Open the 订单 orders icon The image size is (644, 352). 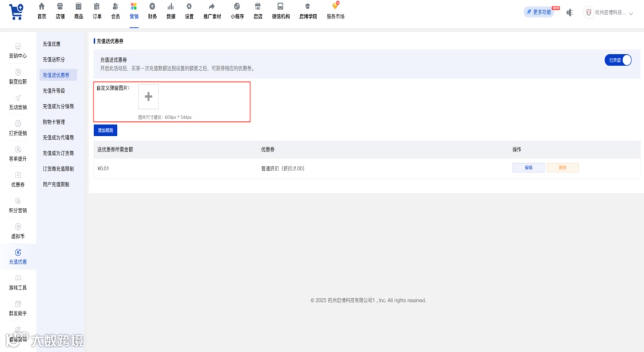(x=97, y=7)
